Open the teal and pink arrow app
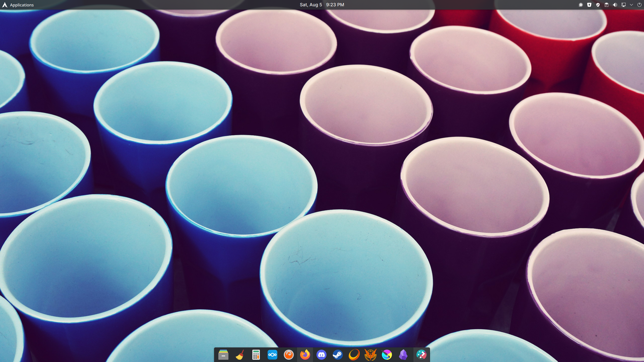This screenshot has height=362, width=644. [x=421, y=355]
